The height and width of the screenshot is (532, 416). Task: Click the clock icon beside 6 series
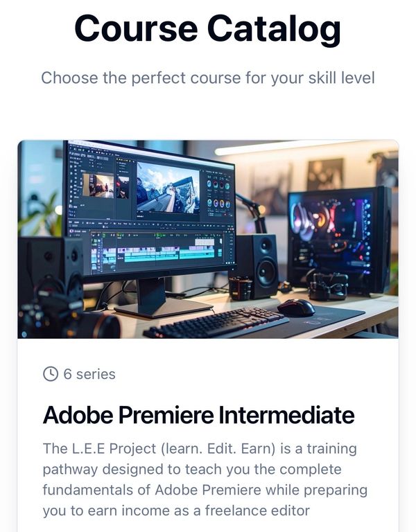pos(51,374)
